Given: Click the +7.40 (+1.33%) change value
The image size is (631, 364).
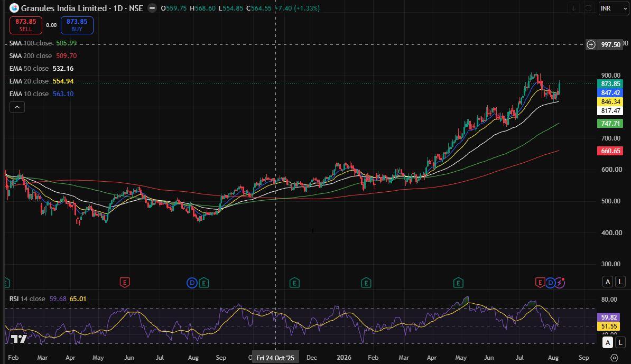Looking at the screenshot, I should tap(297, 8).
